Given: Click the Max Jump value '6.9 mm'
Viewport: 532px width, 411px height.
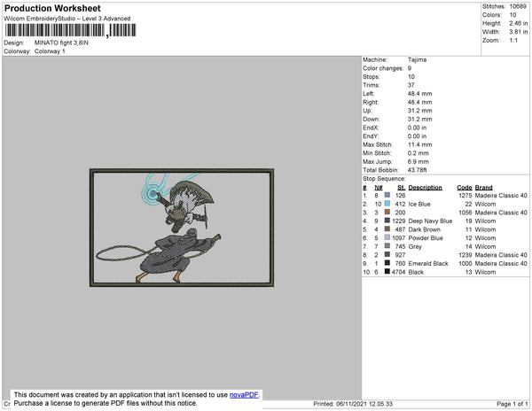Looking at the screenshot, I should click(418, 161).
